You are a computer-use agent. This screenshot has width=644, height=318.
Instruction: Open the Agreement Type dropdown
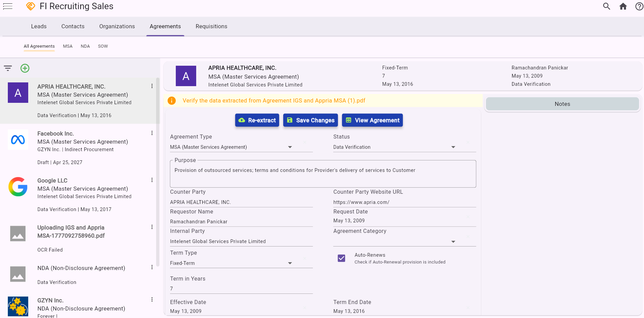tap(241, 147)
